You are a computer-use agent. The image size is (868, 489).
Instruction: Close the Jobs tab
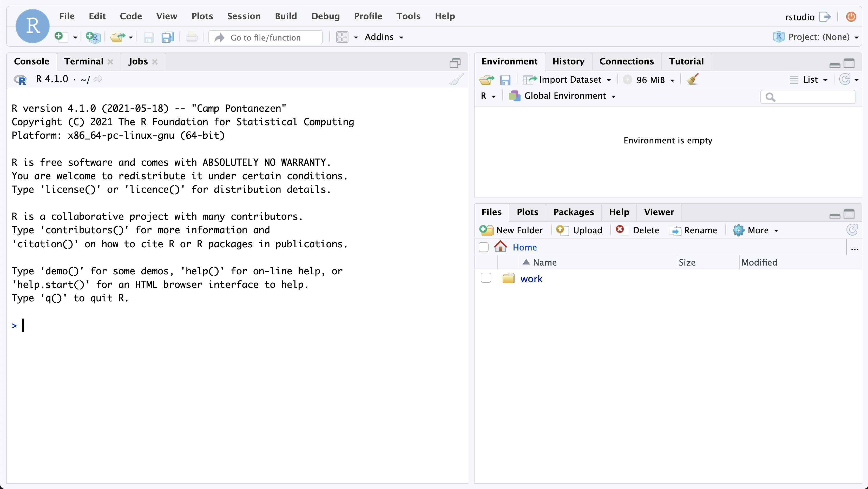[155, 62]
